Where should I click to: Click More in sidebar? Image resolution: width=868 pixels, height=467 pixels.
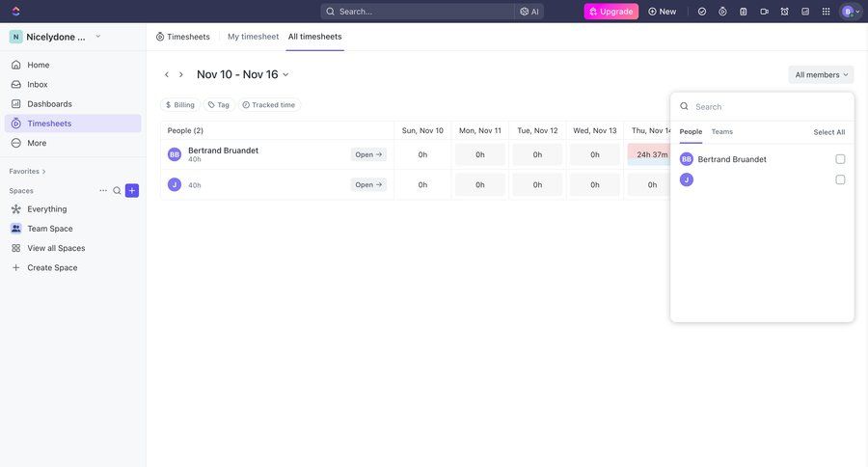tap(72, 143)
